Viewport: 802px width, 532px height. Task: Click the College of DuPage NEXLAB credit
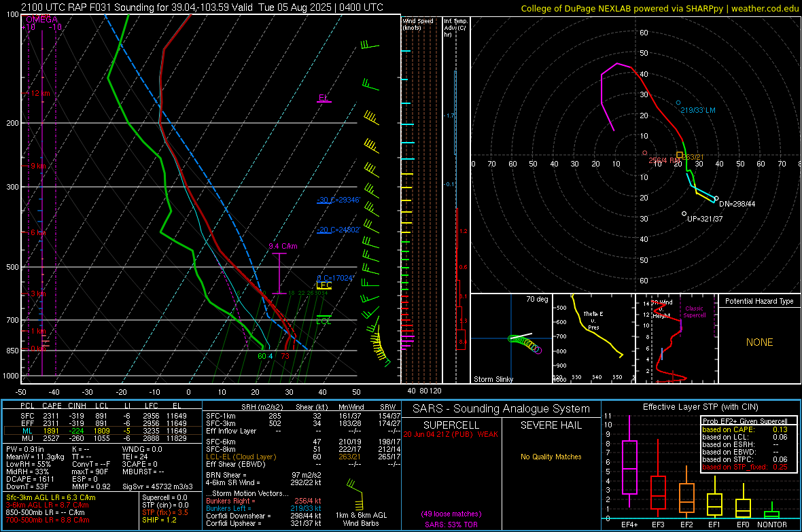[x=659, y=8]
